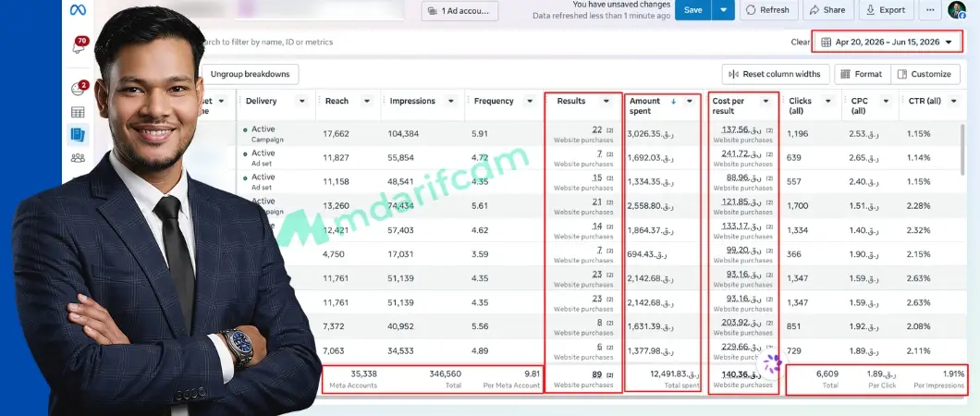Select the Active Campaign delivery status
Viewport: 980px width, 416px height.
pos(263,134)
